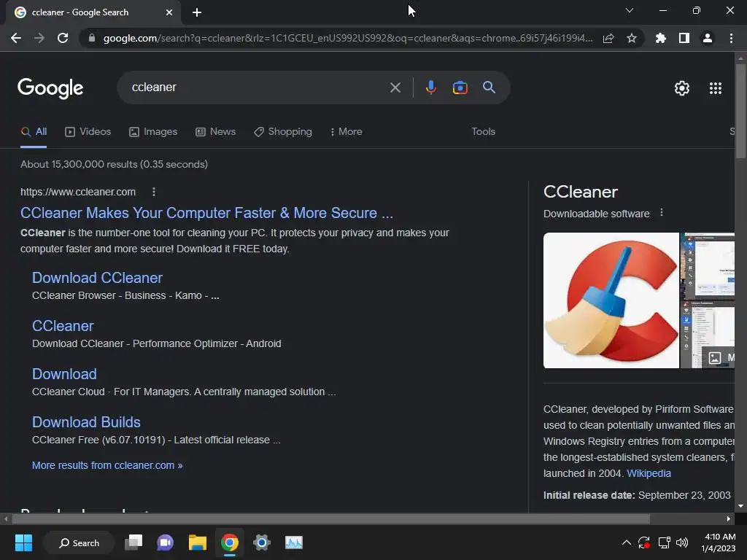The height and width of the screenshot is (560, 747).
Task: Go to Google homepage via logo
Action: [50, 88]
